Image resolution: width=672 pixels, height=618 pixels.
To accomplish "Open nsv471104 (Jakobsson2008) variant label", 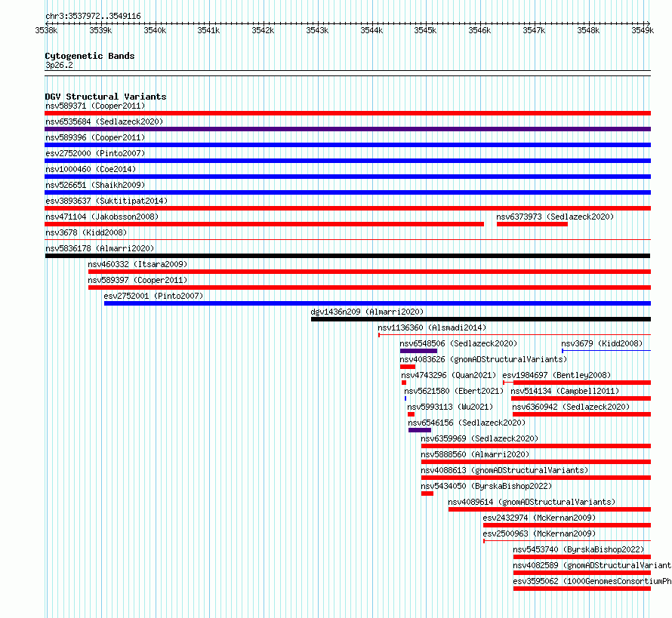I will pos(102,217).
